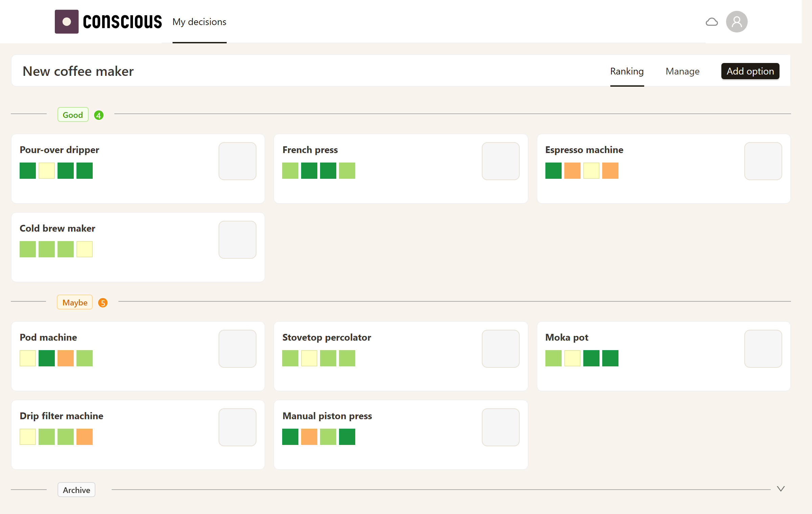The height and width of the screenshot is (514, 812).
Task: Click Drip filter machine's orange square
Action: pyautogui.click(x=85, y=437)
